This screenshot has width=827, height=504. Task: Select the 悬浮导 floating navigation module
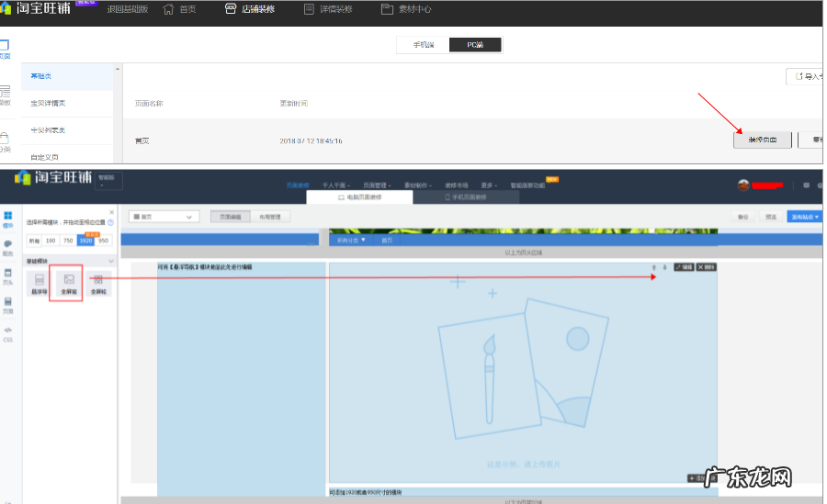pos(40,283)
